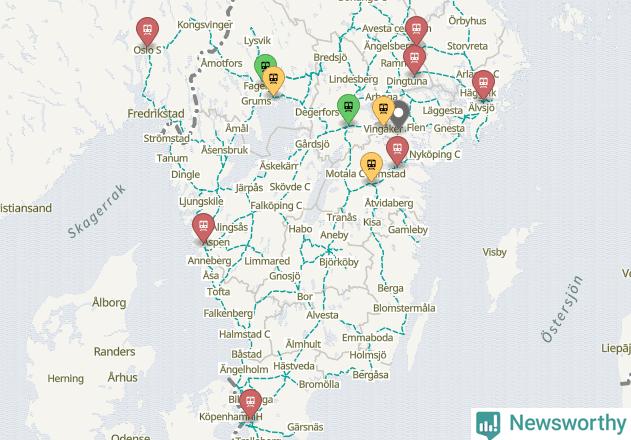Screen dimensions: 631x440
Task: Click the Visby label on Gotland
Action: pos(494,252)
